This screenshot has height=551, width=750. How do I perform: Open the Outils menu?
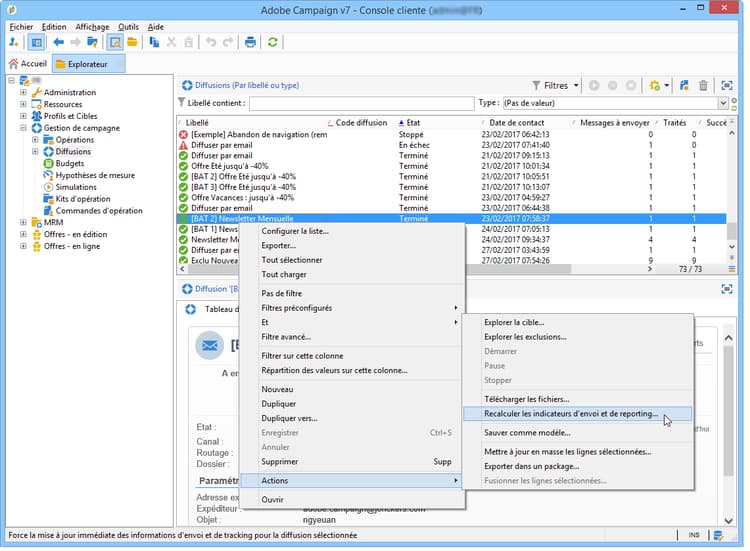pos(128,27)
